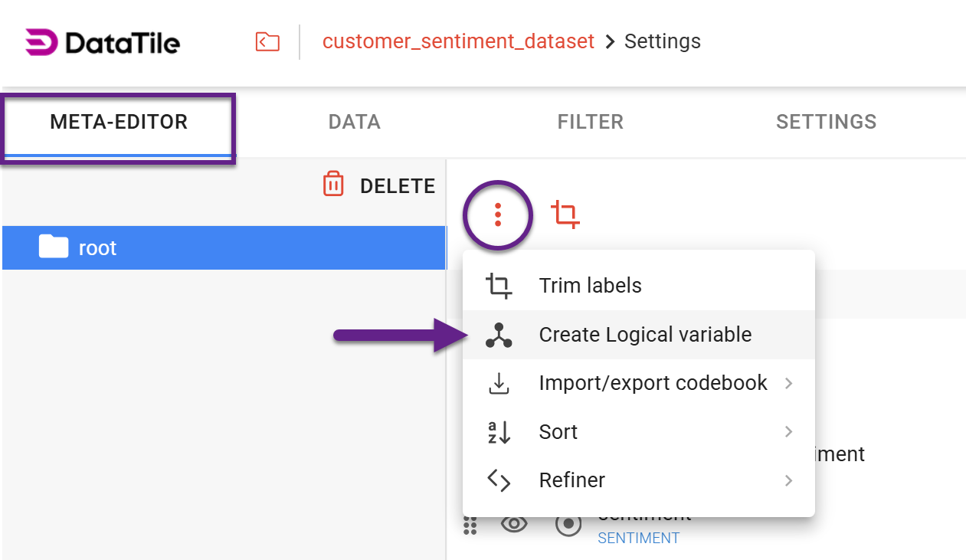Screen dimensions: 966x560
Task: Click the Refiner code brackets icon
Action: click(499, 480)
